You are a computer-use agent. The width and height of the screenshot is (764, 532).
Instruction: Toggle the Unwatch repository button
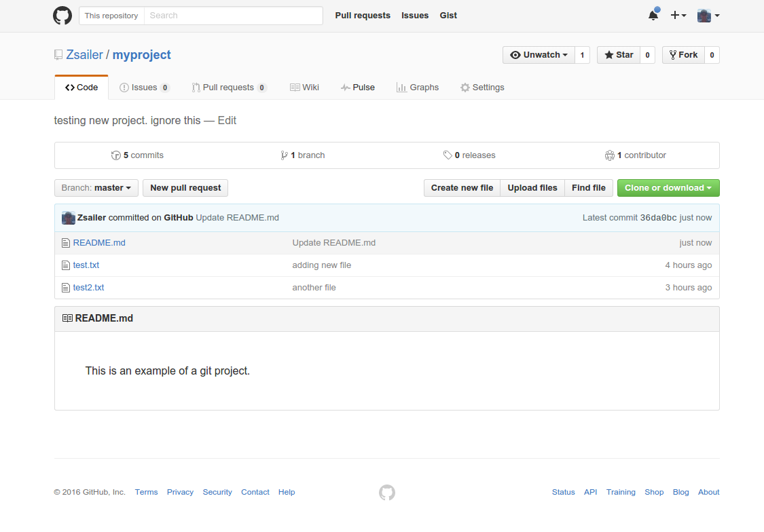pos(539,55)
